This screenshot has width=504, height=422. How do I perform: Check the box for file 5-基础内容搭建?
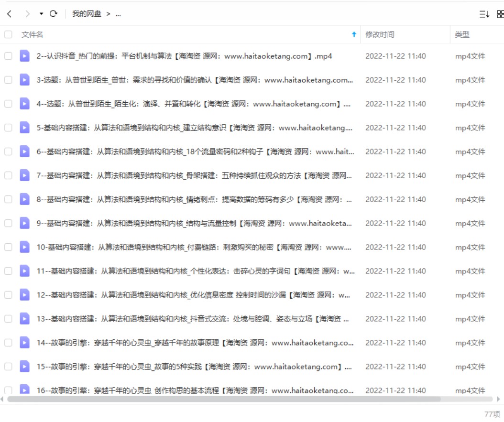[x=8, y=128]
